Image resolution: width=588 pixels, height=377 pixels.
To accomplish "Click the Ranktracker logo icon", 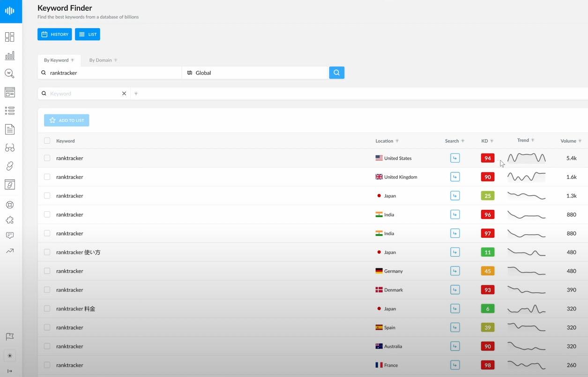I will pyautogui.click(x=10, y=11).
